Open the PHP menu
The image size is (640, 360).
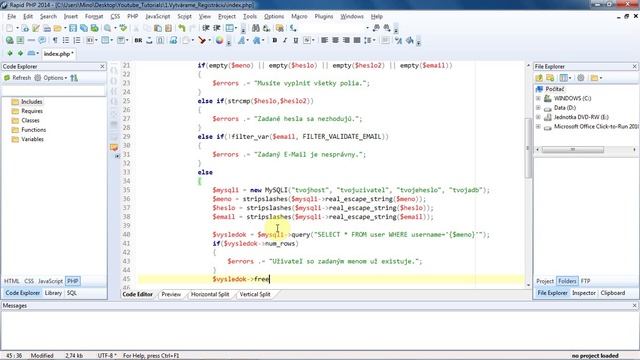(133, 16)
